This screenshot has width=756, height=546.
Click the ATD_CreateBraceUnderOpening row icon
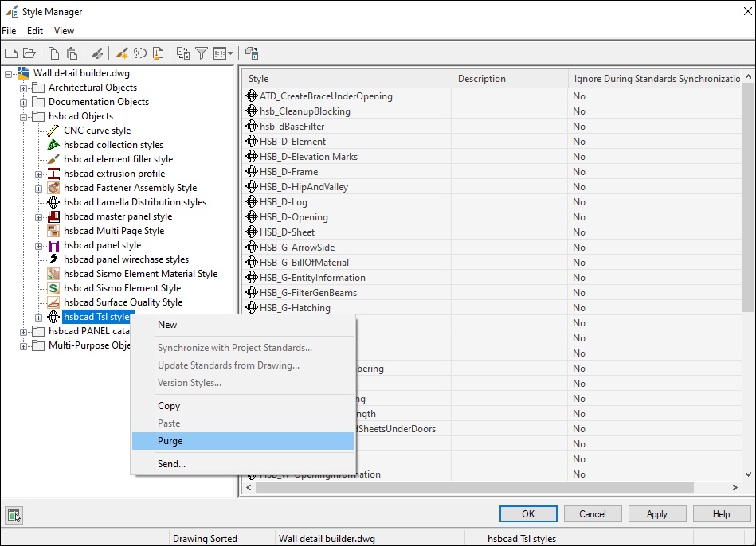(251, 96)
